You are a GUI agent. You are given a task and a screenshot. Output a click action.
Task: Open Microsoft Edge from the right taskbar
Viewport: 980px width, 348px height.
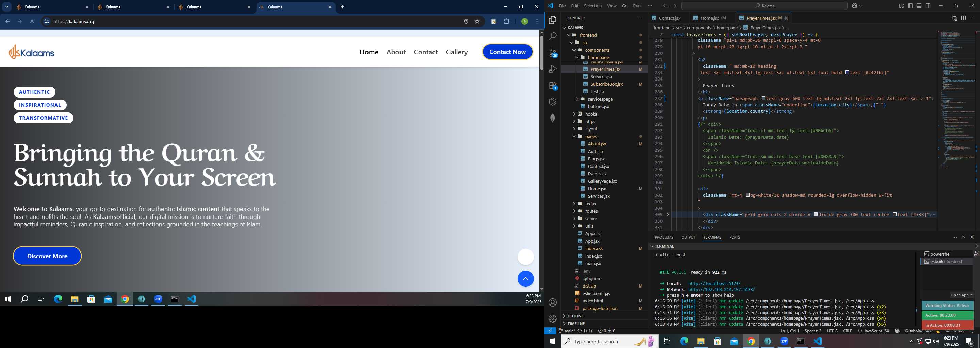(x=684, y=341)
